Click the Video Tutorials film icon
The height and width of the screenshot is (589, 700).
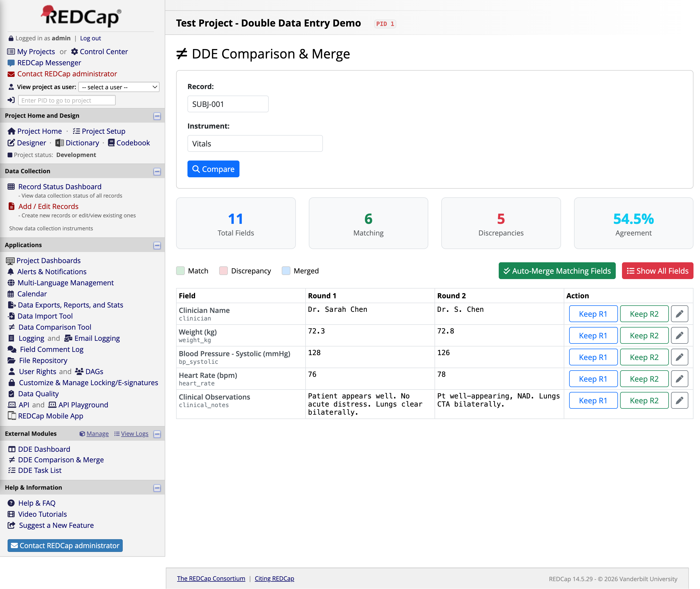click(11, 514)
